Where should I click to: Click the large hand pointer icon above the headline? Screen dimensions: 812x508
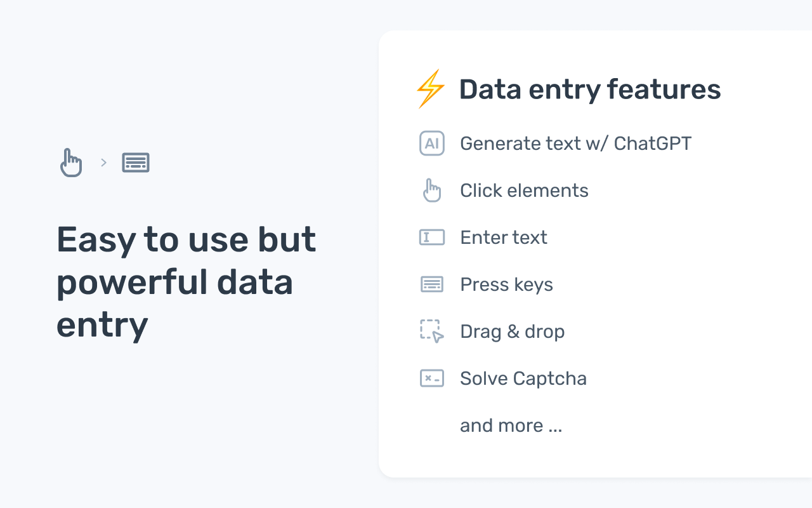(x=71, y=163)
